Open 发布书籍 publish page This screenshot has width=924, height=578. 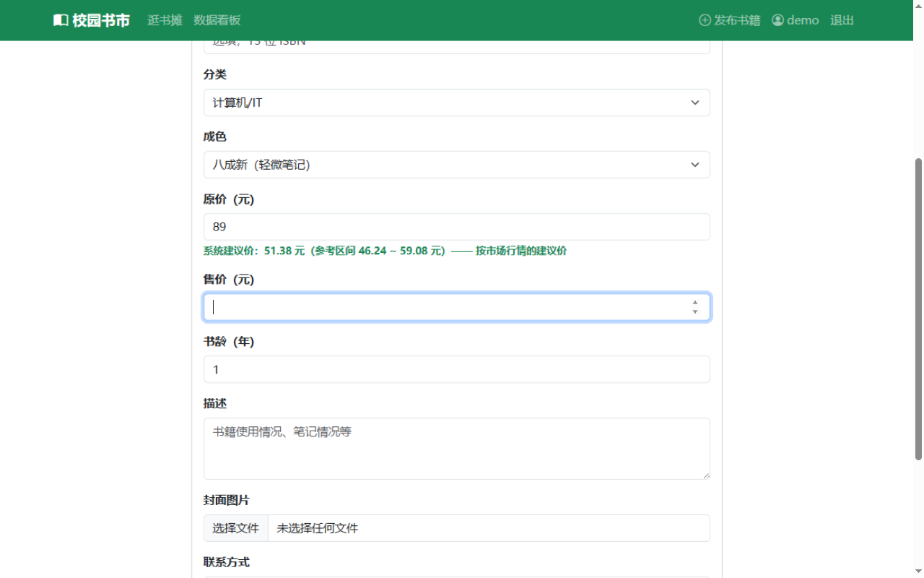[730, 20]
